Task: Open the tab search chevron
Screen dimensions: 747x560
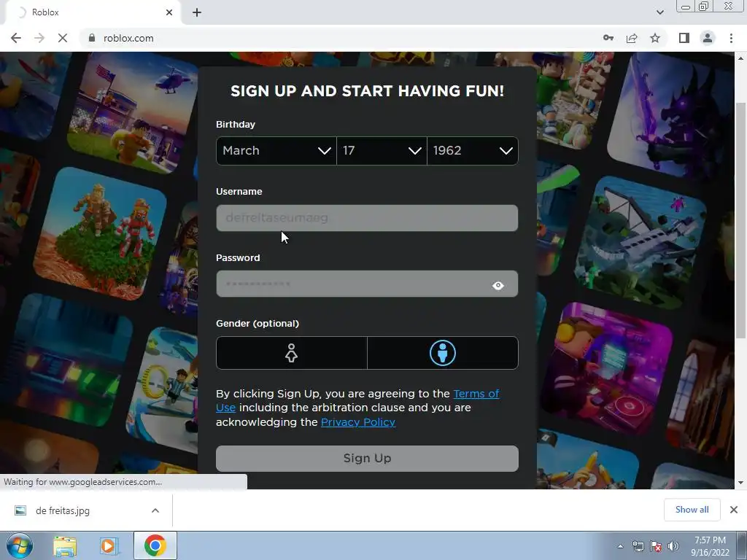Action: (x=659, y=12)
